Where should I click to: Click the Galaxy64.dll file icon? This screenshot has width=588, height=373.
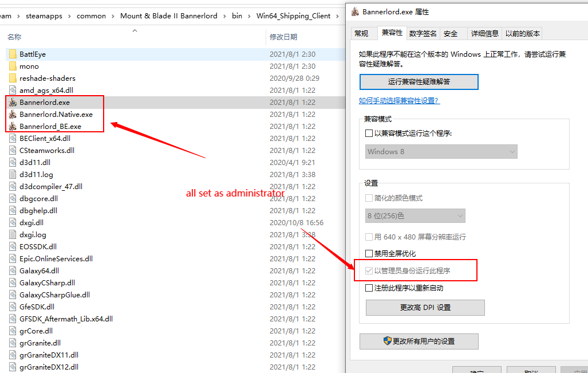(x=13, y=270)
